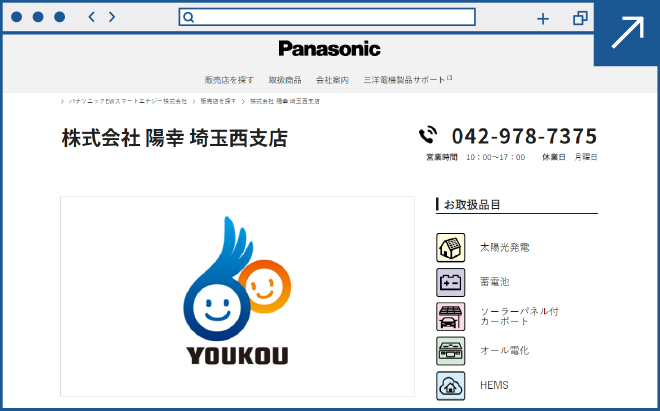Image resolution: width=660 pixels, height=411 pixels.
Task: Click the オール電化 label
Action: click(x=504, y=350)
